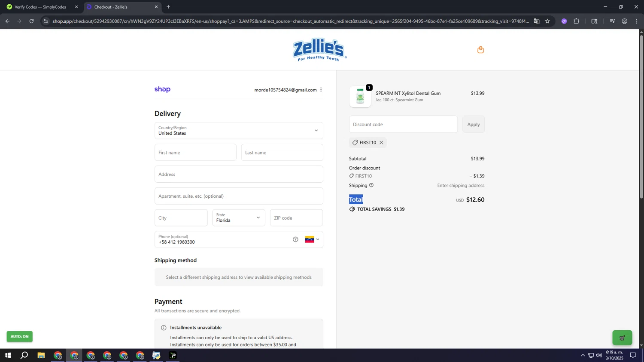The image size is (644, 362).
Task: Click the highlighted Total label
Action: coord(356,199)
